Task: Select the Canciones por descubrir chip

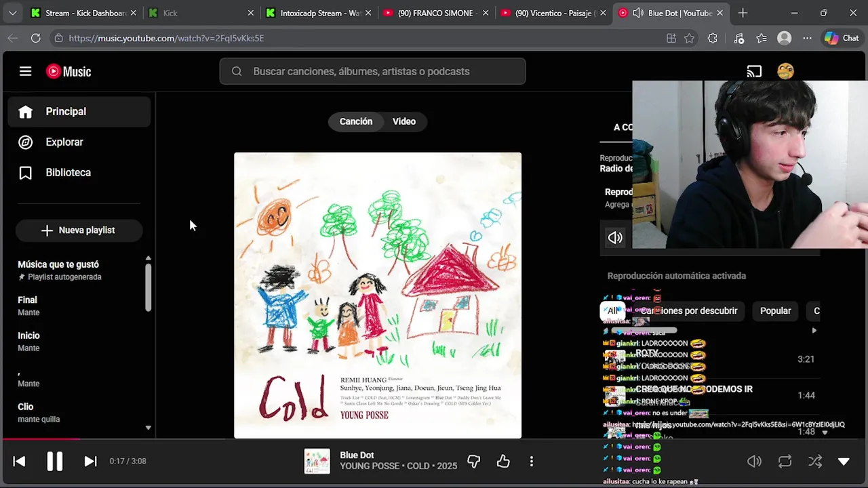Action: point(689,311)
